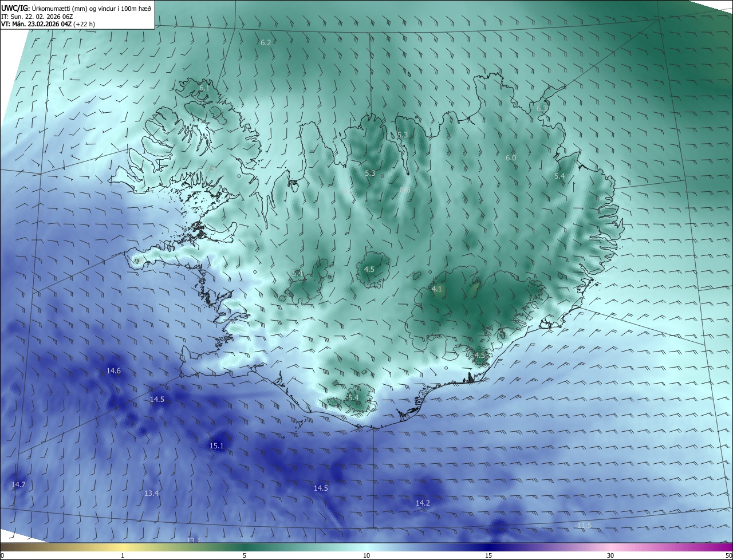Click the 6.3 value label
733x560 pixels.
click(542, 108)
